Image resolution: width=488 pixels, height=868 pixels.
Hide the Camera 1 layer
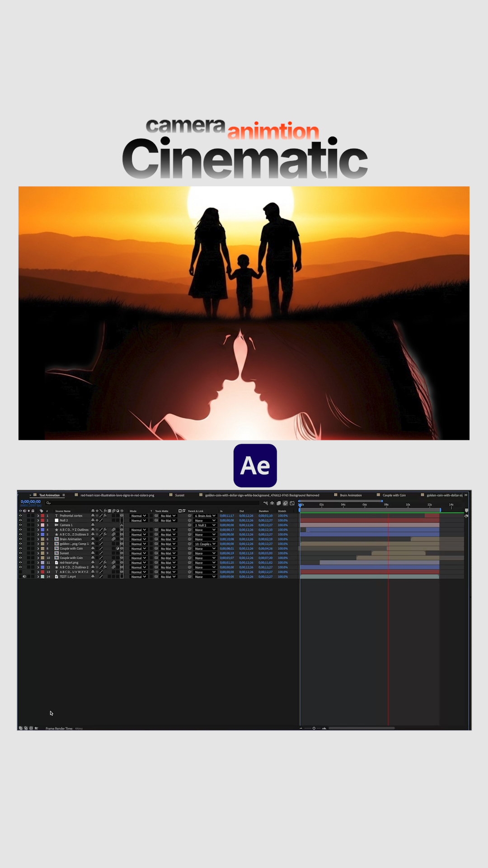pos(20,525)
